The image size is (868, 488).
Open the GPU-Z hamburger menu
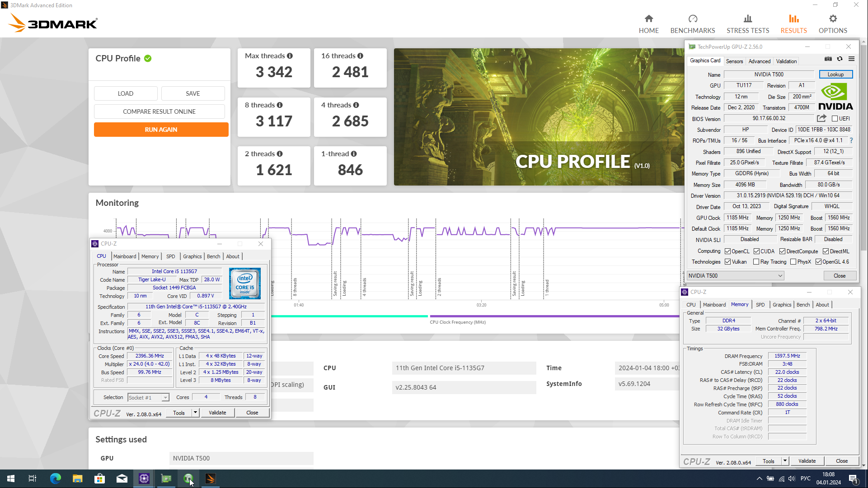click(x=851, y=59)
